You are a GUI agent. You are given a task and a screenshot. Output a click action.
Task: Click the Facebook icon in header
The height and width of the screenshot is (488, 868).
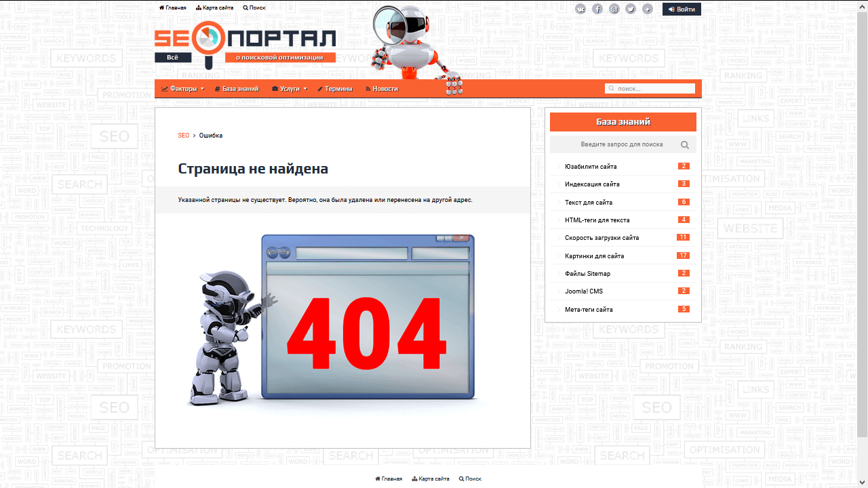(597, 9)
